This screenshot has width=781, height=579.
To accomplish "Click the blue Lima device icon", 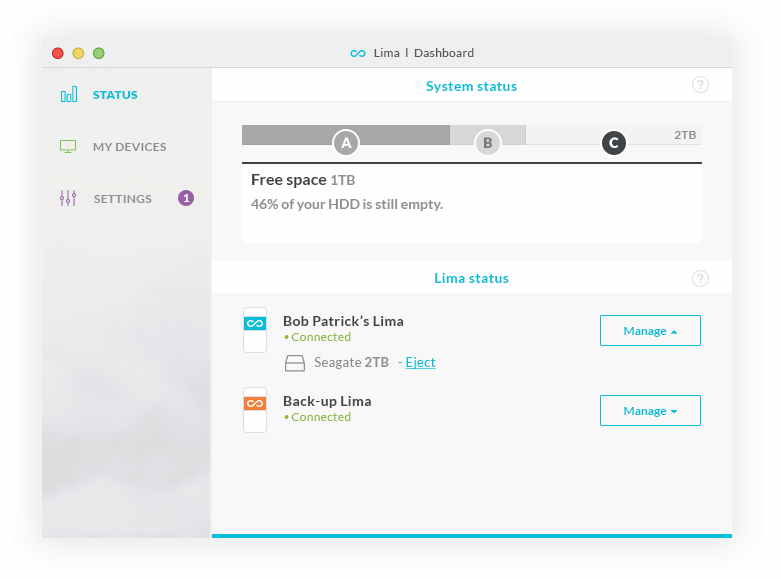I will tap(255, 330).
